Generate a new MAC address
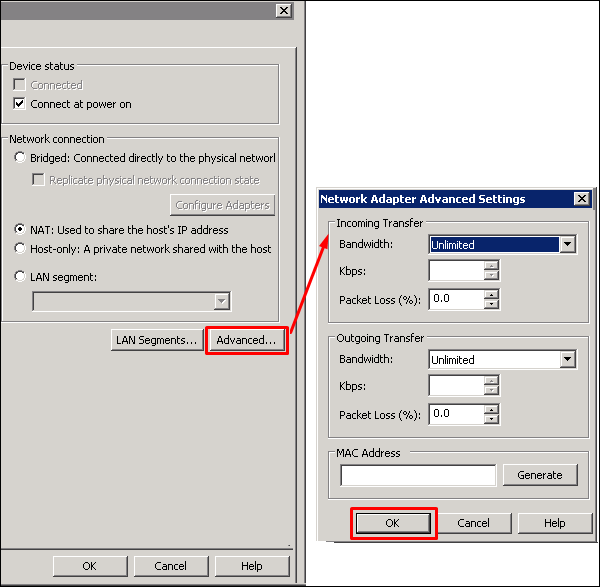 (x=540, y=475)
